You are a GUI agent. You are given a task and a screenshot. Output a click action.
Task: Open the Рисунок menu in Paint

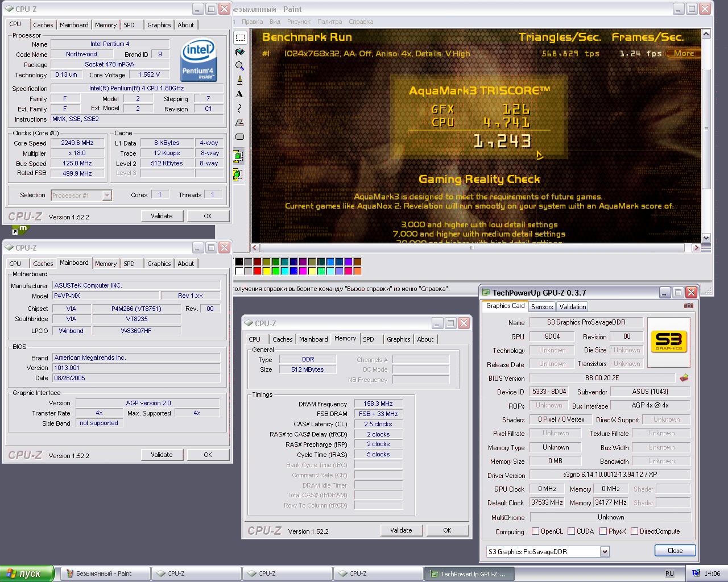pyautogui.click(x=299, y=22)
